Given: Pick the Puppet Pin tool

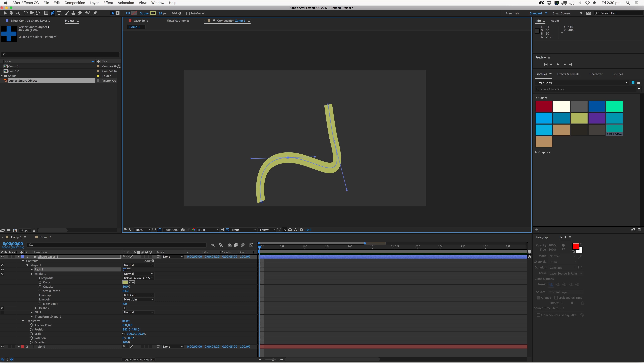Looking at the screenshot, I should click(96, 13).
